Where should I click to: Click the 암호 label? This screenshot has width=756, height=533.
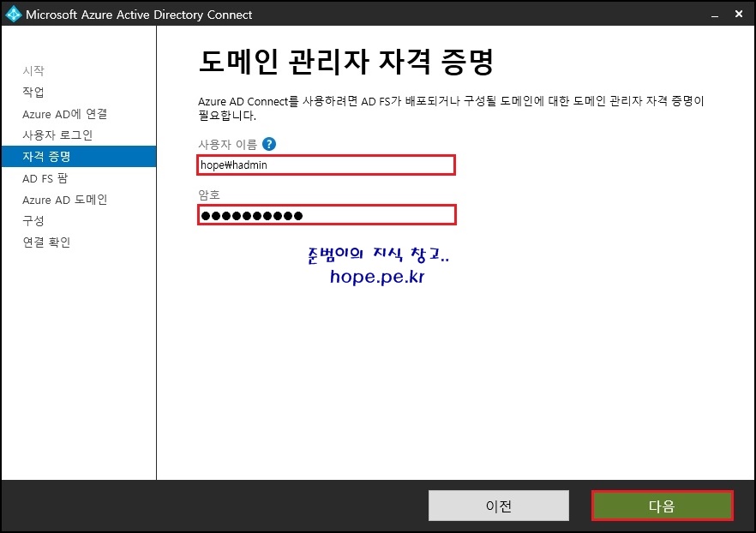click(209, 195)
